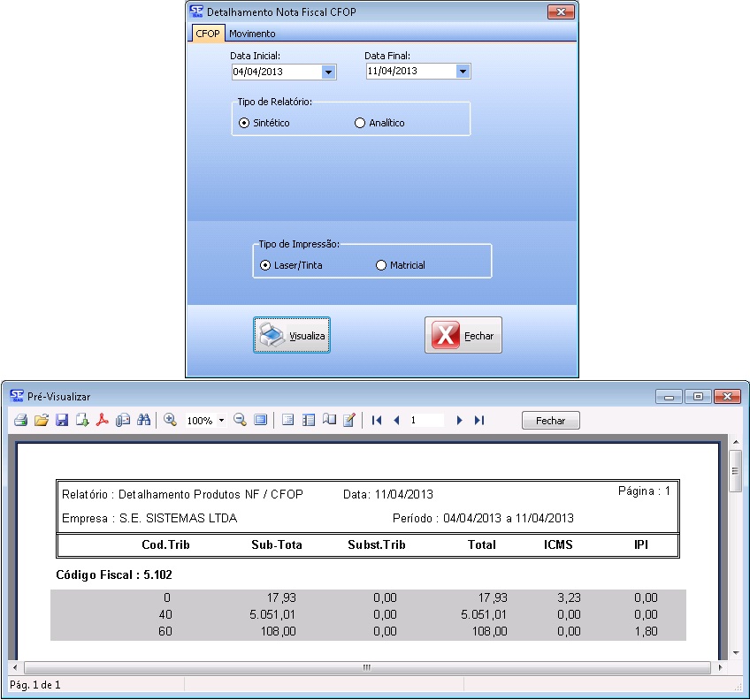The width and height of the screenshot is (750, 700).
Task: Select the Sintético report type
Action: coord(245,124)
